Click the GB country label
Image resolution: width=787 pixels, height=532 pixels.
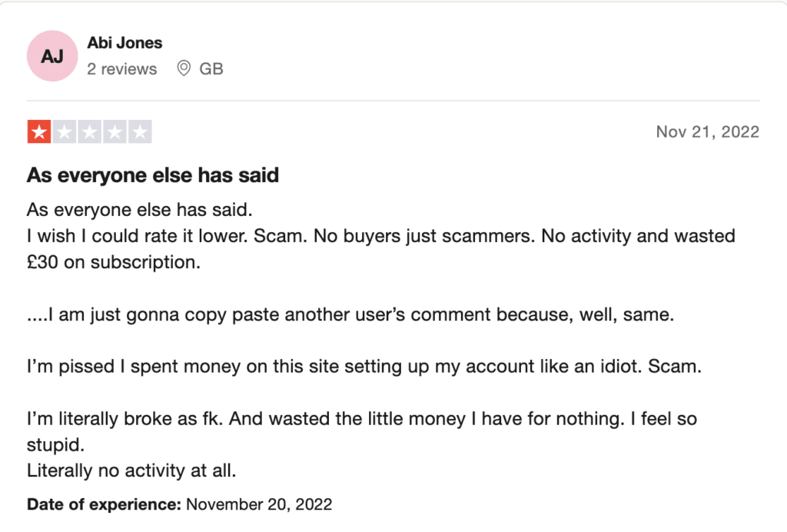pos(211,68)
